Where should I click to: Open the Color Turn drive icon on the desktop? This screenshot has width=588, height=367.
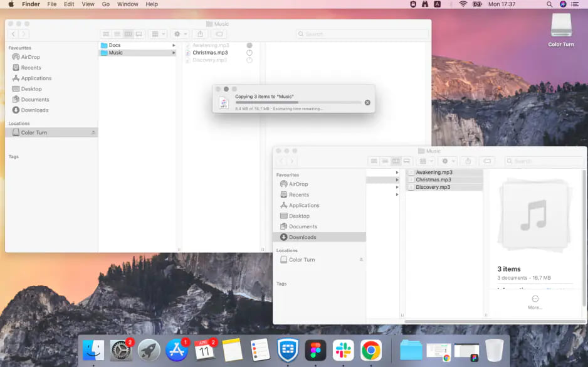(x=560, y=29)
